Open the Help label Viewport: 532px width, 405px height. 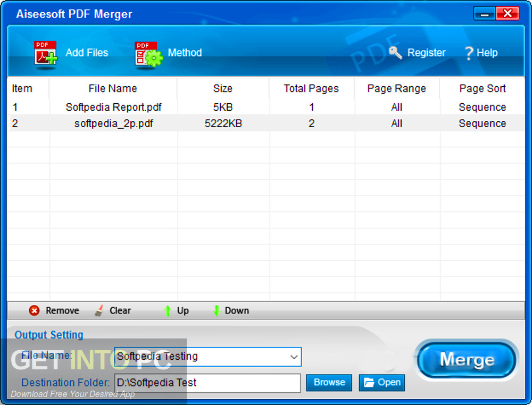pyautogui.click(x=487, y=53)
